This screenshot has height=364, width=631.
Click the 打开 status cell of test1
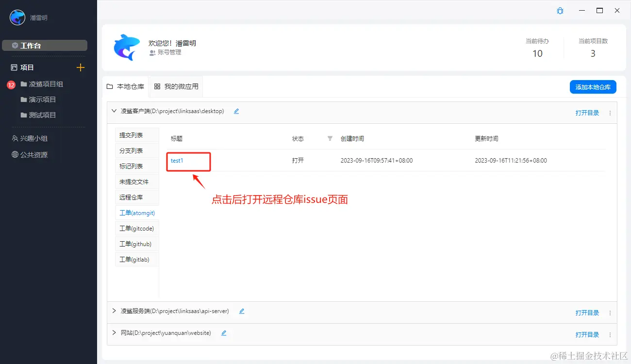pos(298,161)
